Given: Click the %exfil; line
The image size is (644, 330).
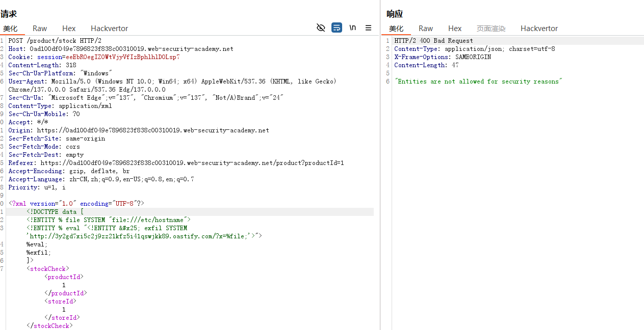Looking at the screenshot, I should [39, 253].
